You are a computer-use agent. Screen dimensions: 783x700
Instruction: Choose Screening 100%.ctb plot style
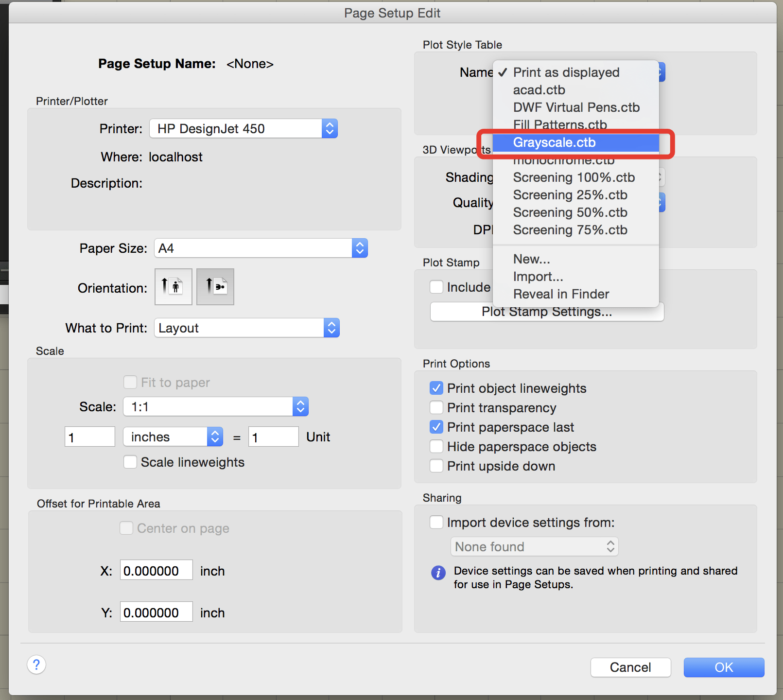576,177
